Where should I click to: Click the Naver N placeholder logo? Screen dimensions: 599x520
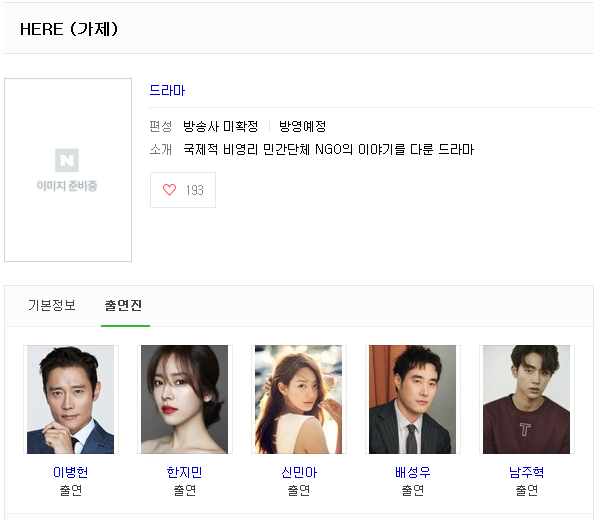67,160
